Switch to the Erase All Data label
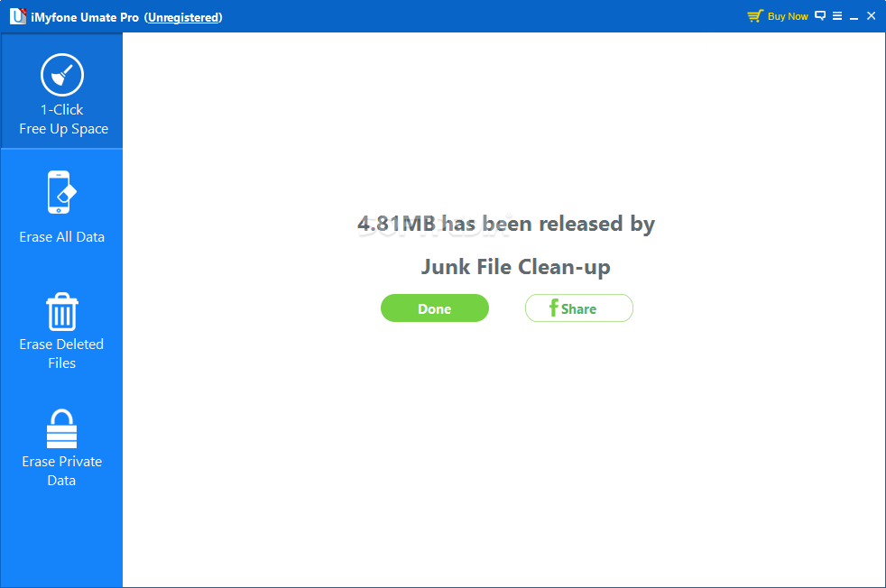The height and width of the screenshot is (588, 886). (61, 236)
